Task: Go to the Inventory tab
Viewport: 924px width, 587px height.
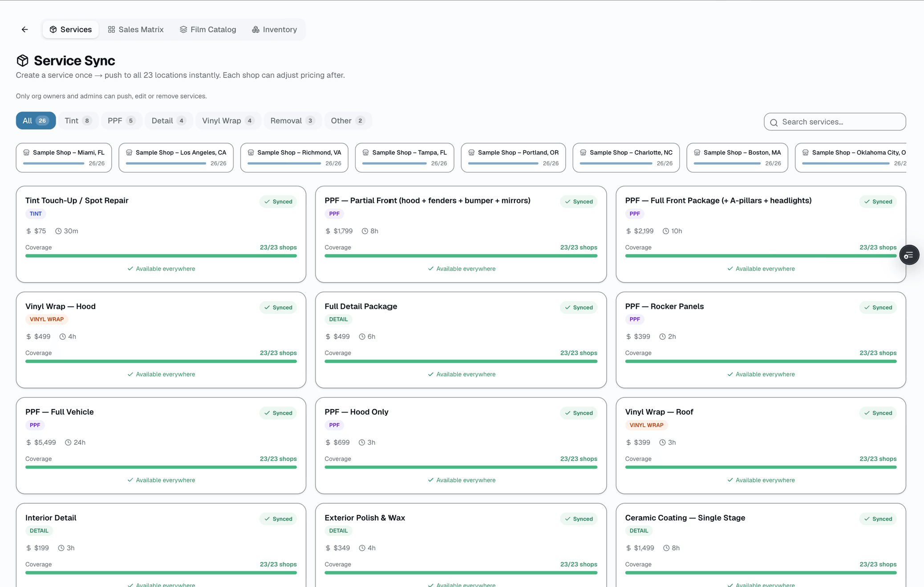Action: tap(275, 29)
